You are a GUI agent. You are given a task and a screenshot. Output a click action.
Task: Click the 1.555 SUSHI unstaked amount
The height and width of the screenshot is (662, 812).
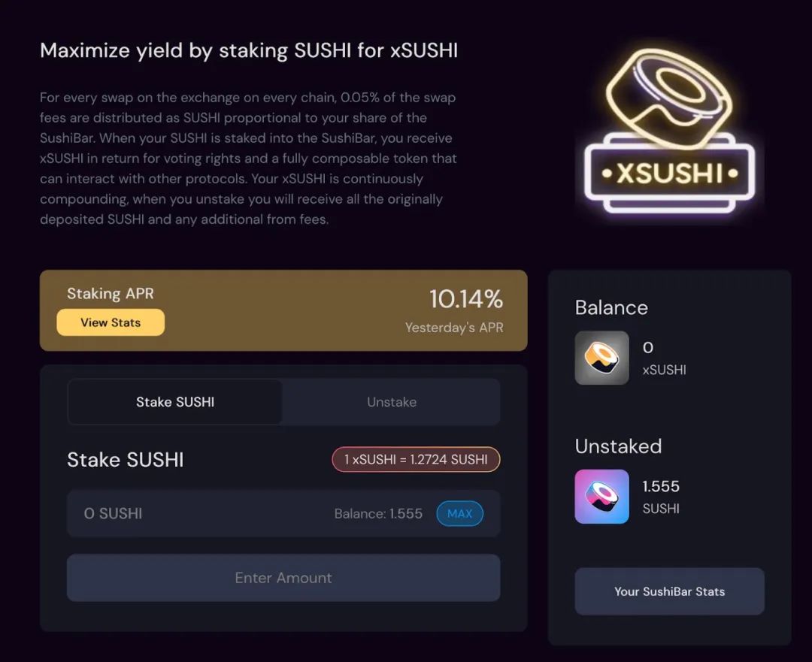pos(661,486)
